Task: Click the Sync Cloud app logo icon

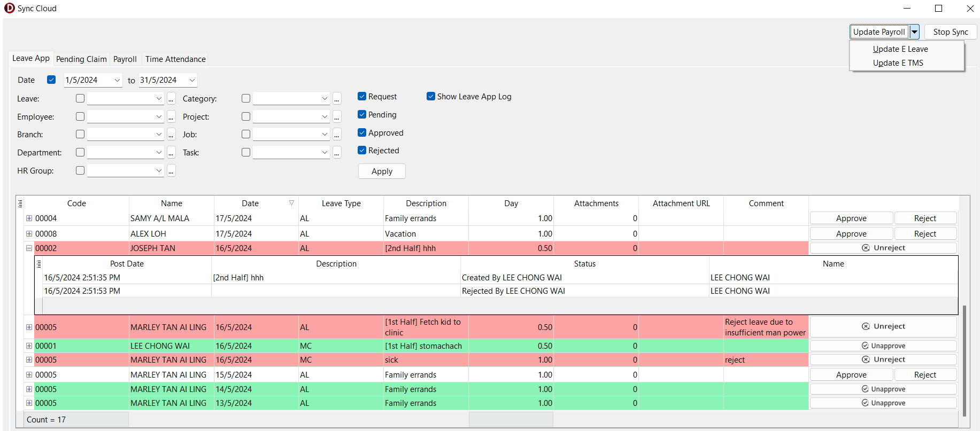Action: [9, 8]
